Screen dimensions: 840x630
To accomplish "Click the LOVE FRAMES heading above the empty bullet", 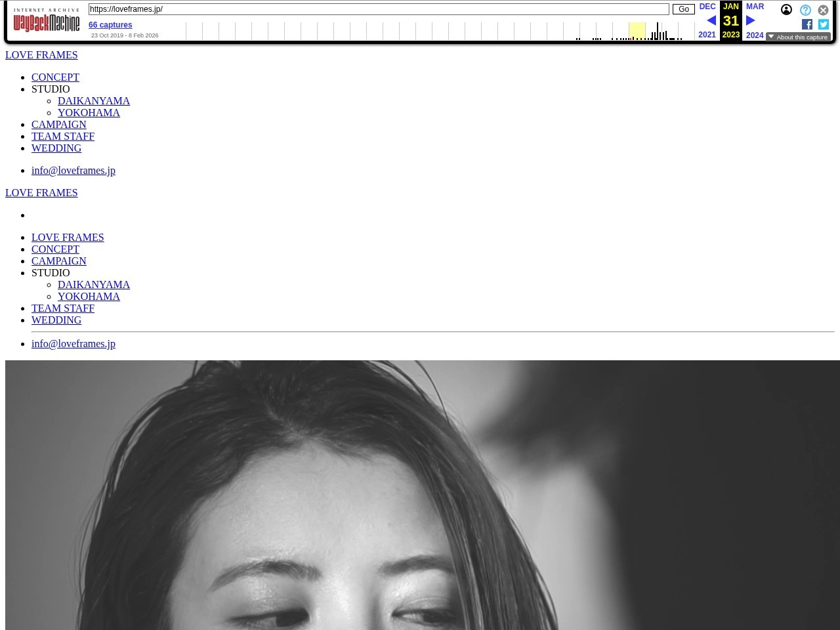I will tap(41, 193).
